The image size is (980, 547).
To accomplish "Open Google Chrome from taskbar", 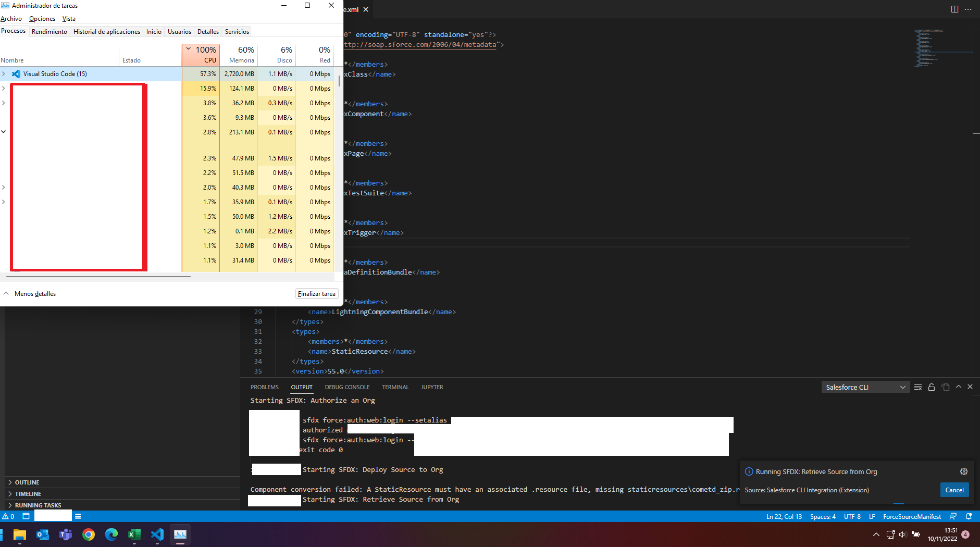I will tap(89, 534).
